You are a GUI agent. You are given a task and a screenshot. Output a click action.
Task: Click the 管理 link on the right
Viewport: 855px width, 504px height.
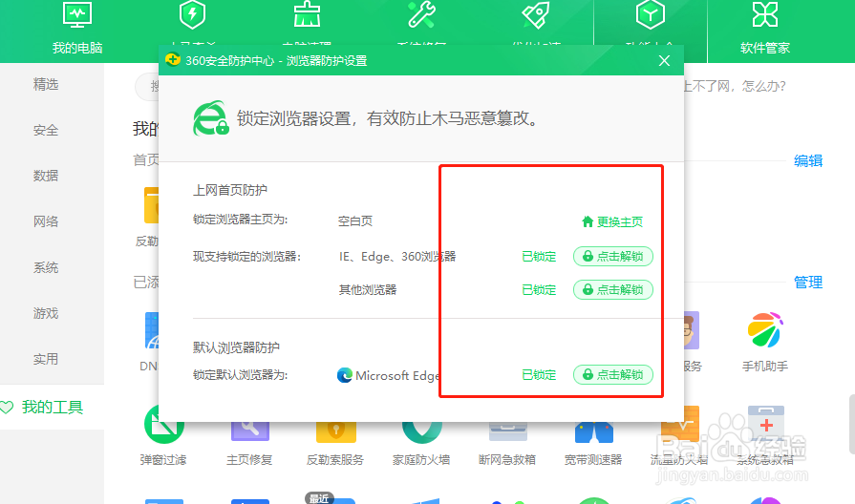point(808,283)
